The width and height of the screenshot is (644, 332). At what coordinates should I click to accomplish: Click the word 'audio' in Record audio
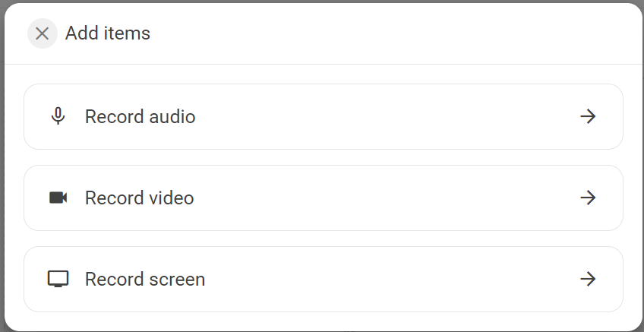[x=172, y=116]
